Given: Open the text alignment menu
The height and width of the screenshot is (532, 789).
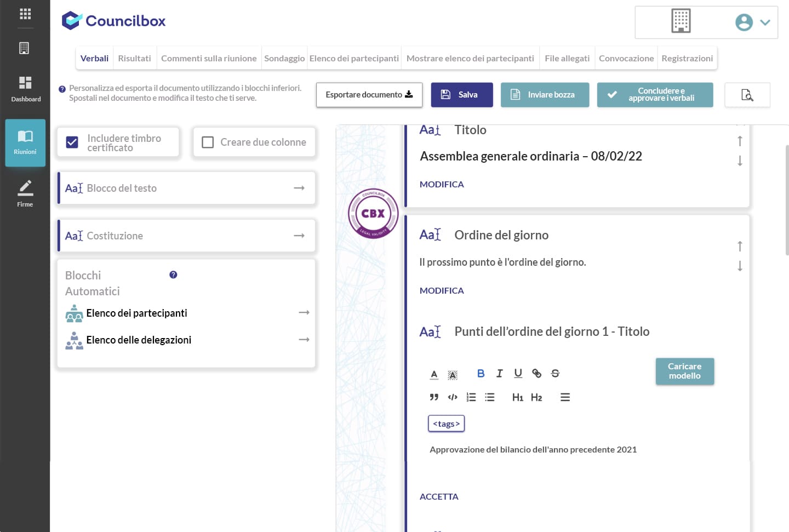Looking at the screenshot, I should coord(565,397).
